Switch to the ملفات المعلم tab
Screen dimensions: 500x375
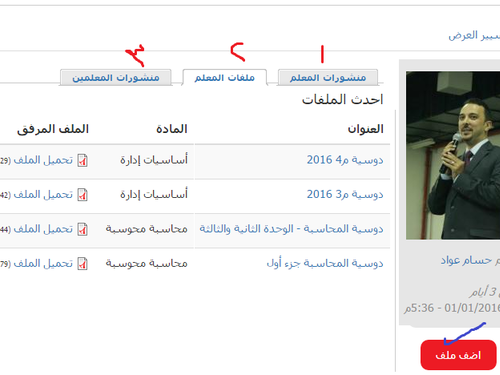[225, 78]
